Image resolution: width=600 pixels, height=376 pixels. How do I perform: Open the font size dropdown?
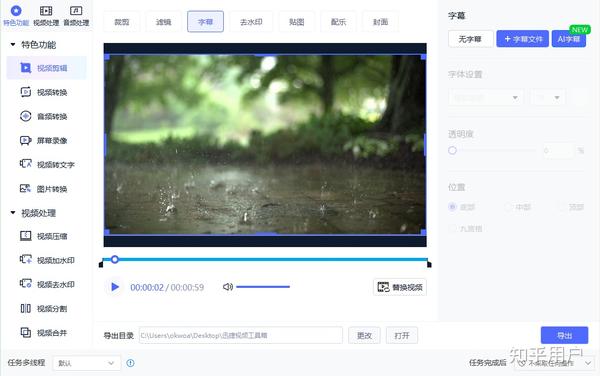pyautogui.click(x=548, y=98)
